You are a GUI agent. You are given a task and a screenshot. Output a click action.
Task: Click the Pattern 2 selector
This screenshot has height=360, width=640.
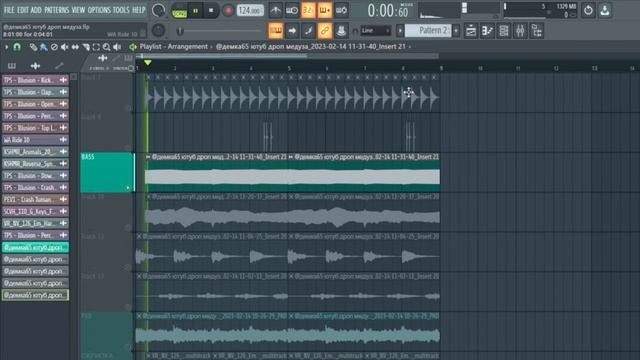tap(428, 31)
